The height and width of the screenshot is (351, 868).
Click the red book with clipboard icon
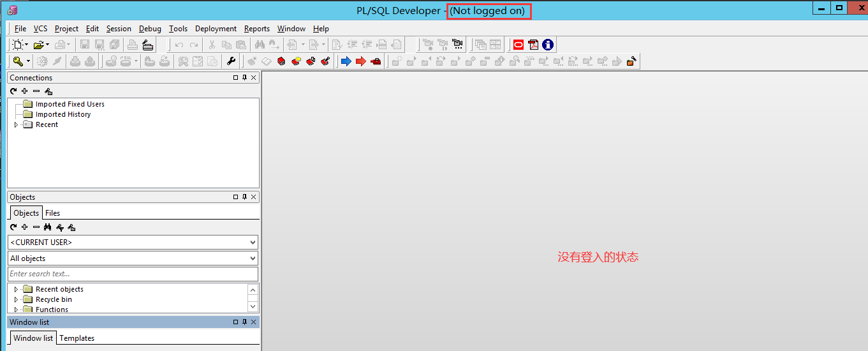pyautogui.click(x=311, y=61)
